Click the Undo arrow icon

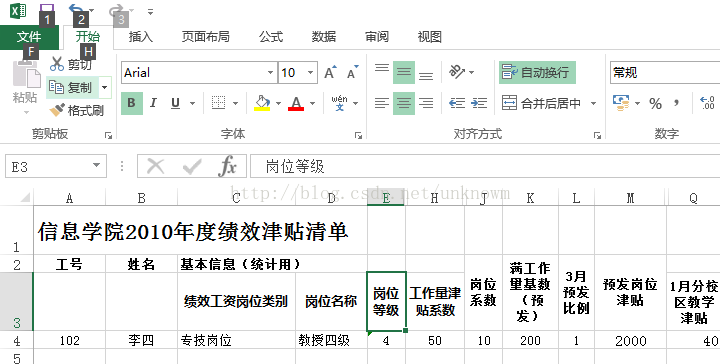click(x=76, y=9)
